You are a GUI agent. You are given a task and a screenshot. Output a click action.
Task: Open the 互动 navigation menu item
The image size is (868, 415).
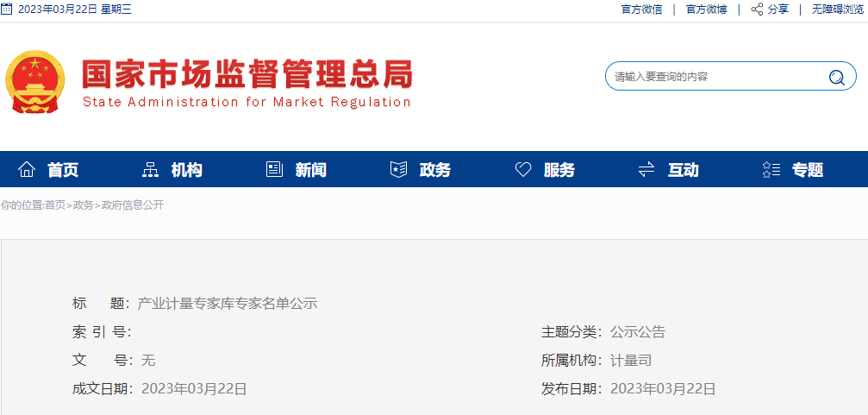coord(683,170)
